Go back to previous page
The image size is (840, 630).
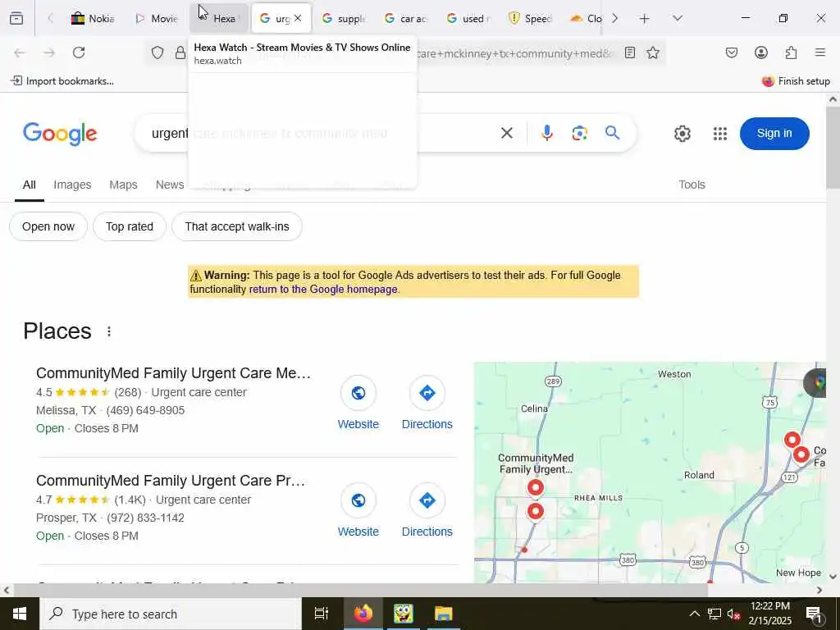(x=20, y=52)
